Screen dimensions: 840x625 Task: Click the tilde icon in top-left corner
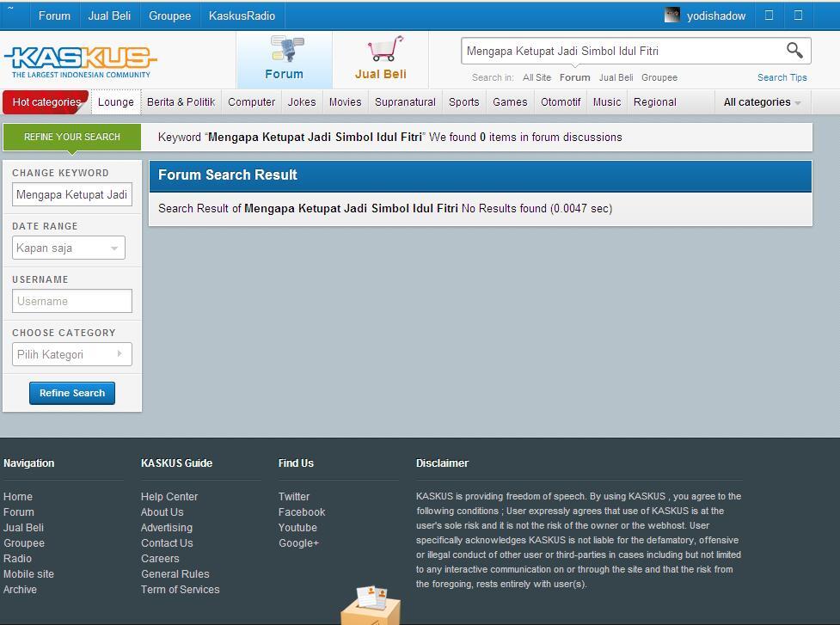tap(10, 8)
